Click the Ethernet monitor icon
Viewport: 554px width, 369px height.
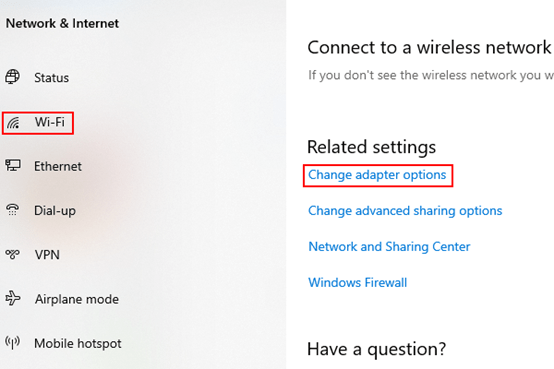pyautogui.click(x=13, y=165)
